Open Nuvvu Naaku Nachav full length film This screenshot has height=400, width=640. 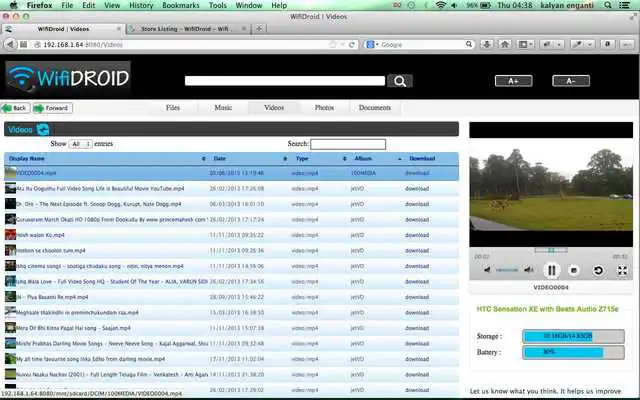[112, 375]
